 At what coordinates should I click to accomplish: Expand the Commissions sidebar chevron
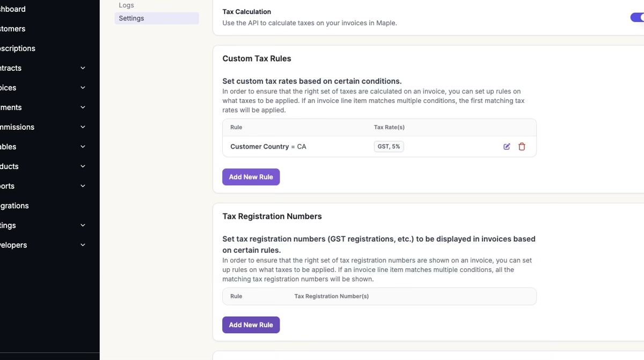[x=83, y=127]
